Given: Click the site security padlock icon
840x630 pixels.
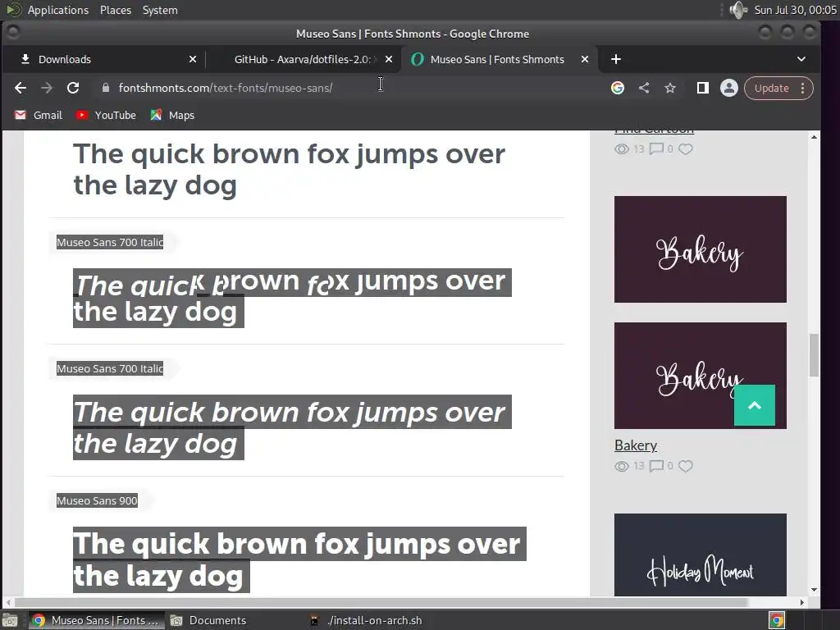Looking at the screenshot, I should (106, 88).
